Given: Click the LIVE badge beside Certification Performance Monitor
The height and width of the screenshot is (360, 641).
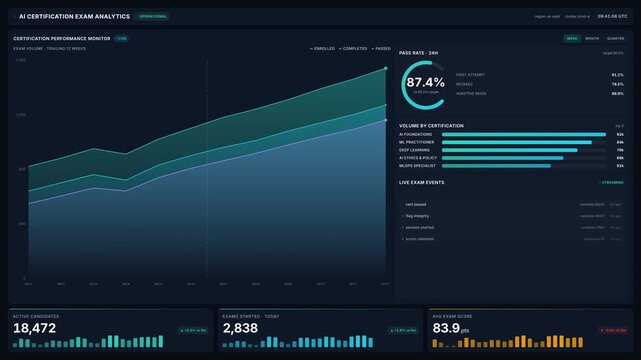Looking at the screenshot, I should [x=121, y=38].
